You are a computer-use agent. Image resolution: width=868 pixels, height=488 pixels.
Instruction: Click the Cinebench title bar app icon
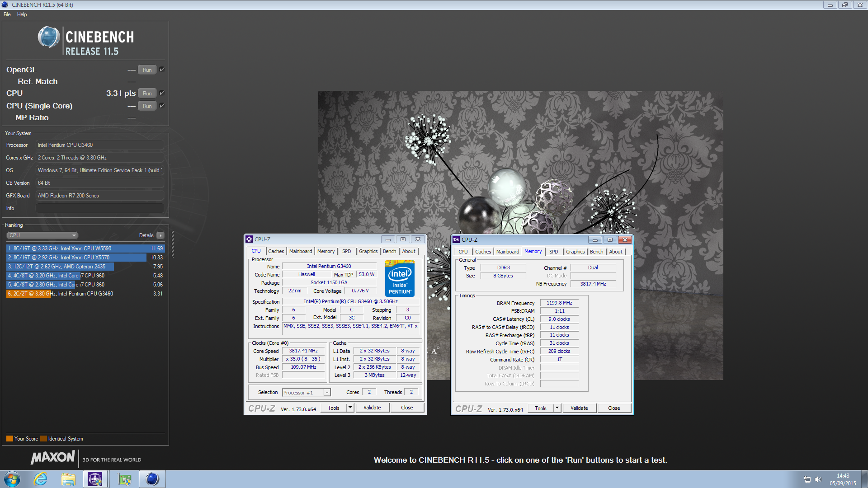pyautogui.click(x=5, y=5)
